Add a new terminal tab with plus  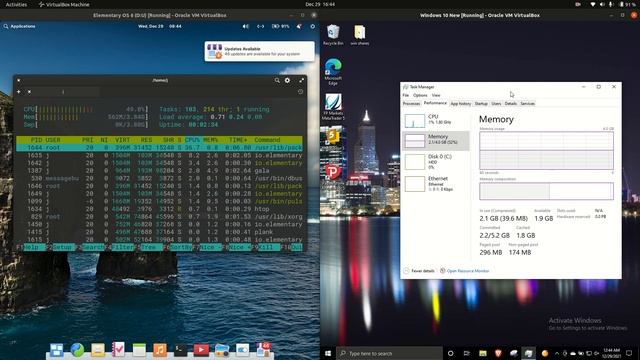point(19,92)
